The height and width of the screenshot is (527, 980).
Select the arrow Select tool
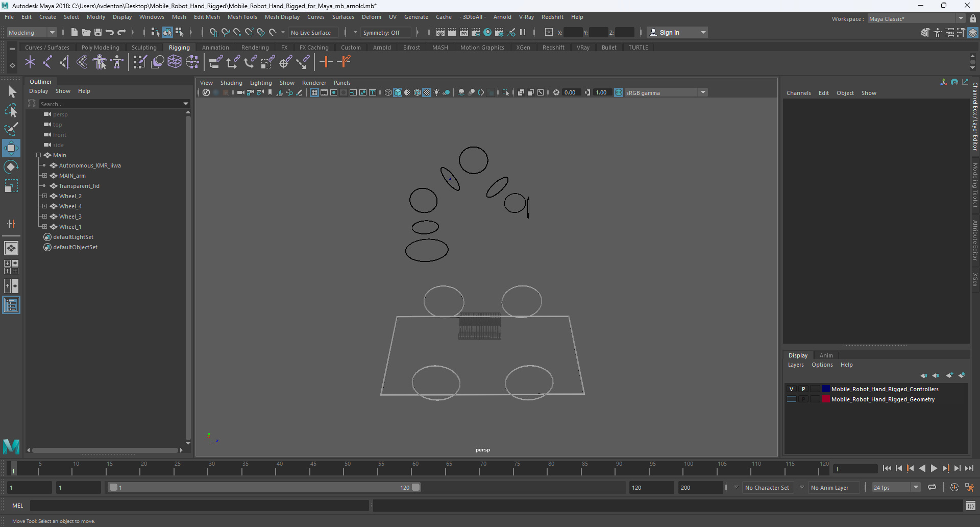click(x=11, y=91)
